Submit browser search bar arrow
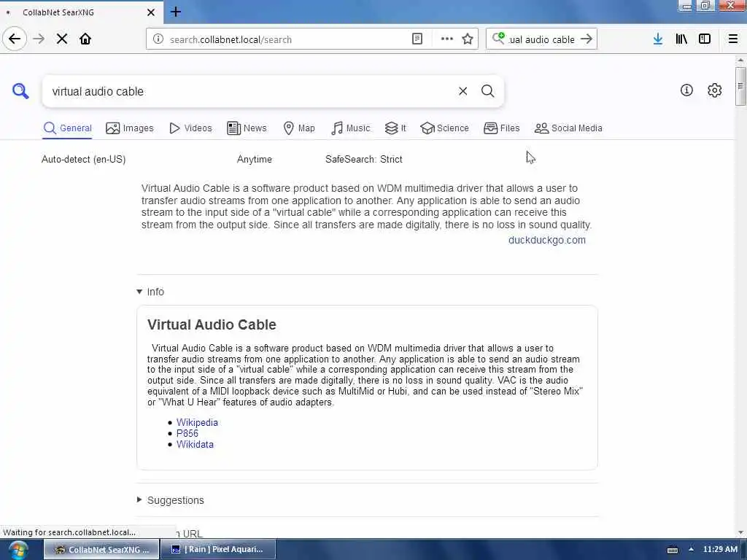 587,39
